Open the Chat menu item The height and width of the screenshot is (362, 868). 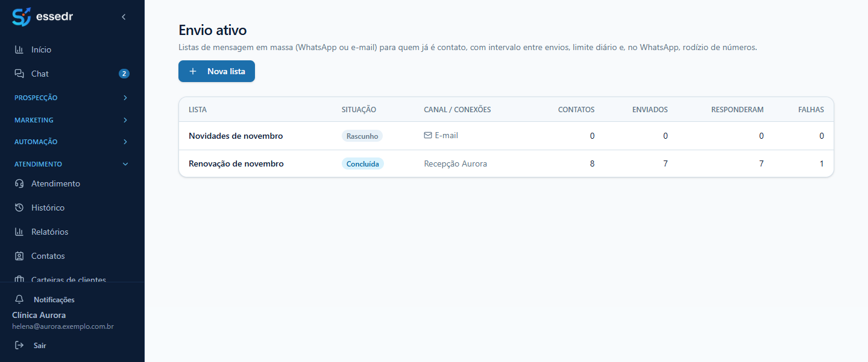pos(72,74)
